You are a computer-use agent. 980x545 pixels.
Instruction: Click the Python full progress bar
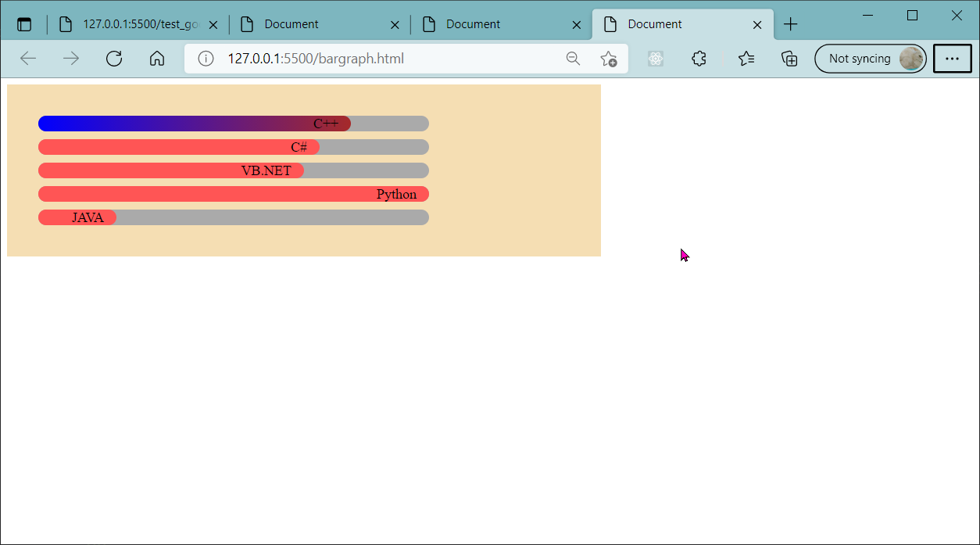[234, 194]
